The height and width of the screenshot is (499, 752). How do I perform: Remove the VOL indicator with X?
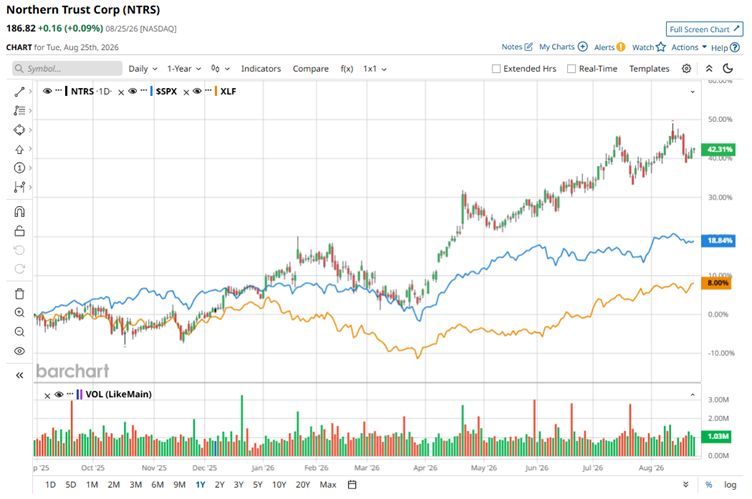(47, 395)
